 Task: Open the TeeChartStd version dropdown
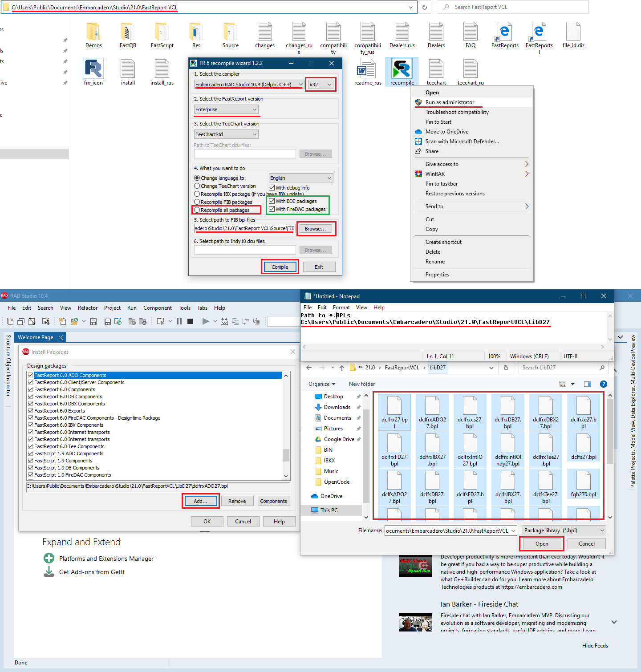coord(226,134)
